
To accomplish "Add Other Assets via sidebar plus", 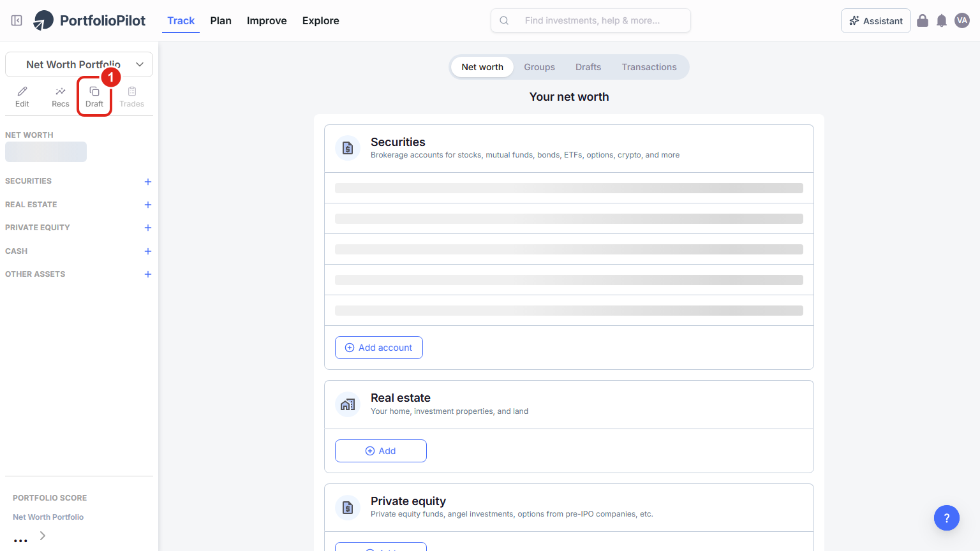I will (148, 274).
